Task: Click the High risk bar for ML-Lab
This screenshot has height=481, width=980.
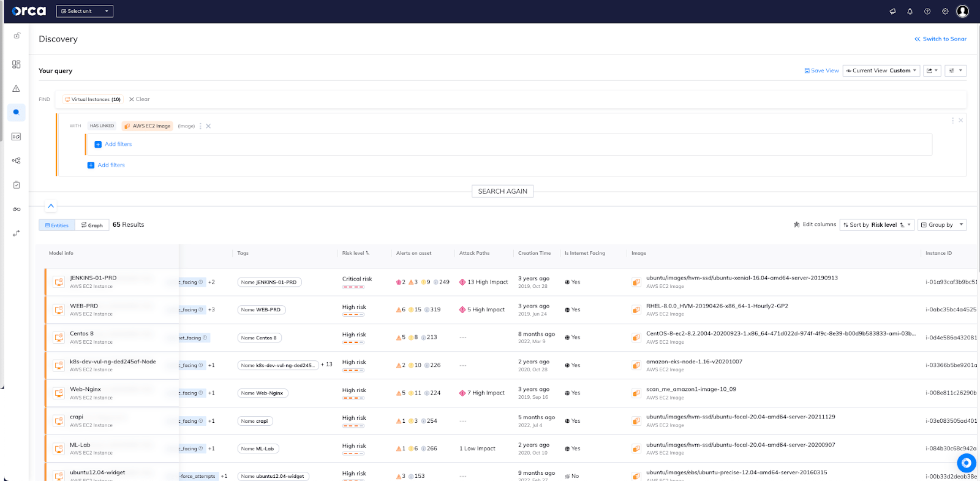Action: 353,453
